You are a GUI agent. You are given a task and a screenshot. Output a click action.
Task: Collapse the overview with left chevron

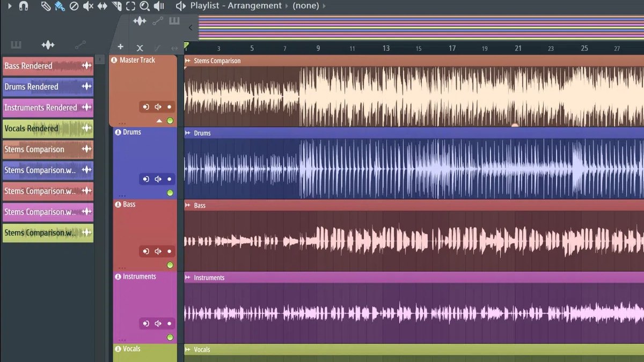point(190,28)
